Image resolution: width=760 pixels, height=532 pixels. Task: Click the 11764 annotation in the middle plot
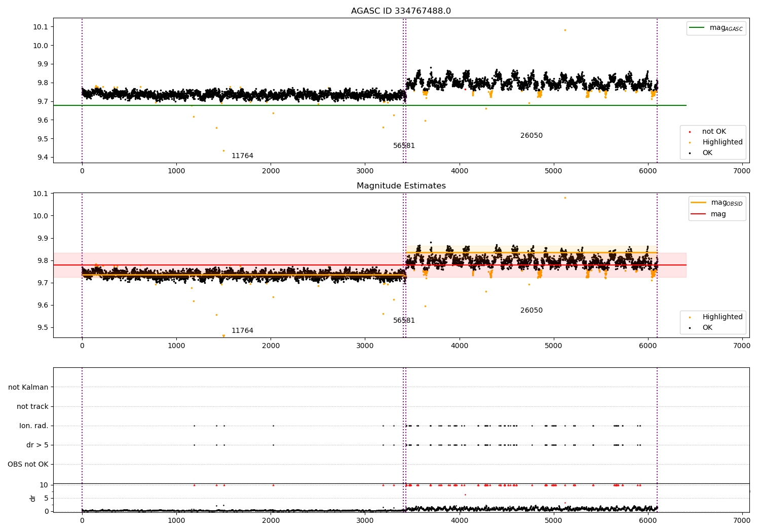click(242, 331)
